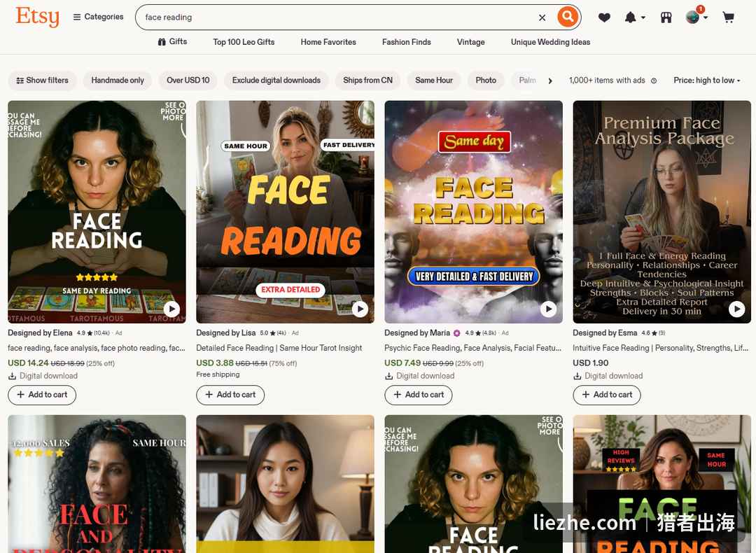Open 'Intuitive Face Reading | Personality' title
756x553 pixels.
coord(661,348)
